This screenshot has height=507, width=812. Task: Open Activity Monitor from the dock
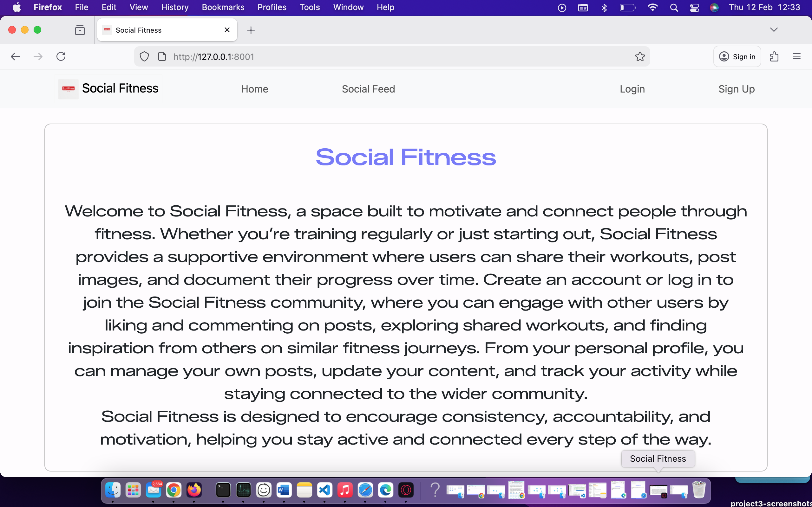coord(243,490)
